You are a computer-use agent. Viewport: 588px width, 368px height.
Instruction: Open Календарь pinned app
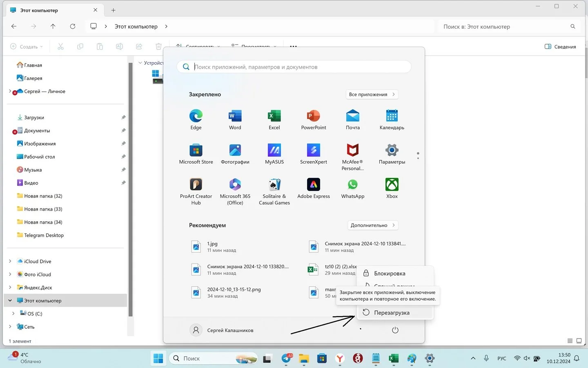(392, 119)
